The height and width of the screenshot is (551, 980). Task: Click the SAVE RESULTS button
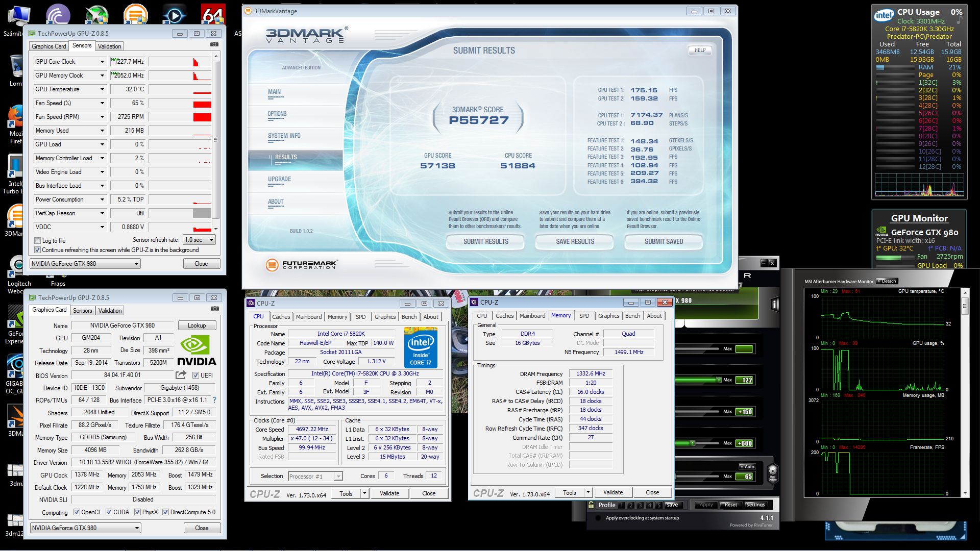[x=575, y=241]
